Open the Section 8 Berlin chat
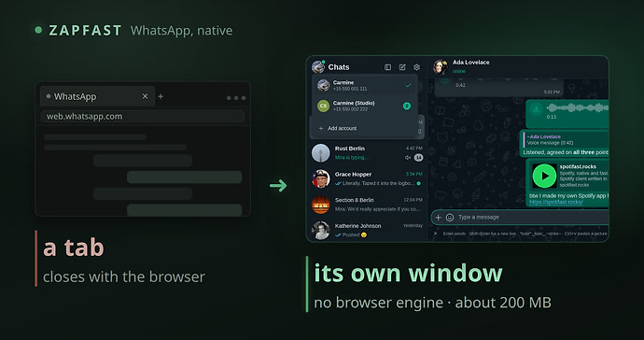The image size is (644, 340). coord(367,205)
